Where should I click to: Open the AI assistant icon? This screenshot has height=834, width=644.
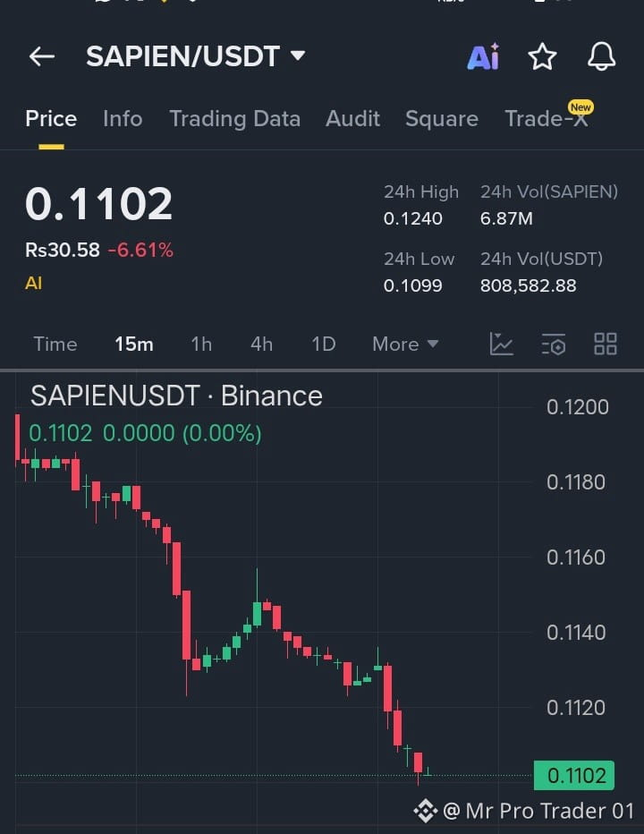coord(483,56)
